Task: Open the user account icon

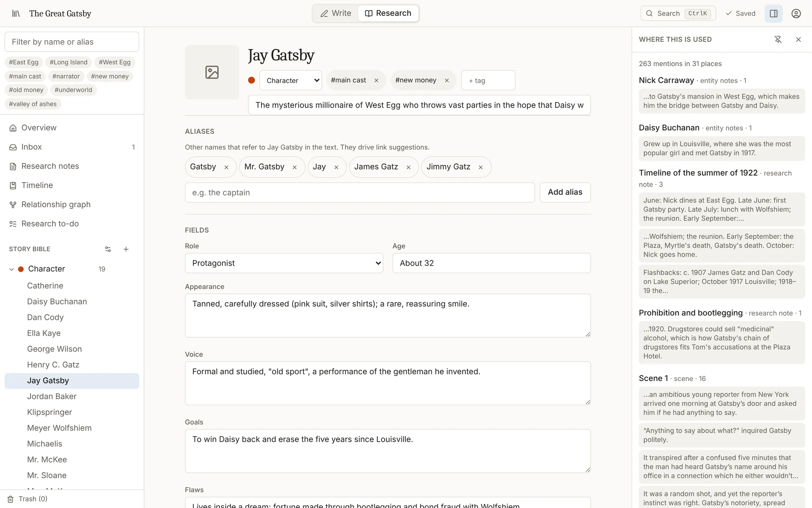Action: point(796,13)
